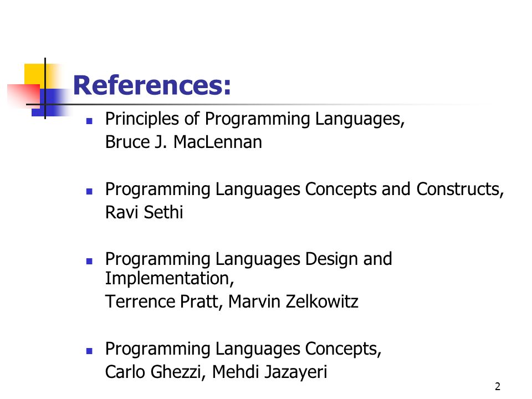This screenshot has height=399, width=532.
Task: Click authors Terrence Pratt, Marvin Zelkowitz
Action: point(232,301)
